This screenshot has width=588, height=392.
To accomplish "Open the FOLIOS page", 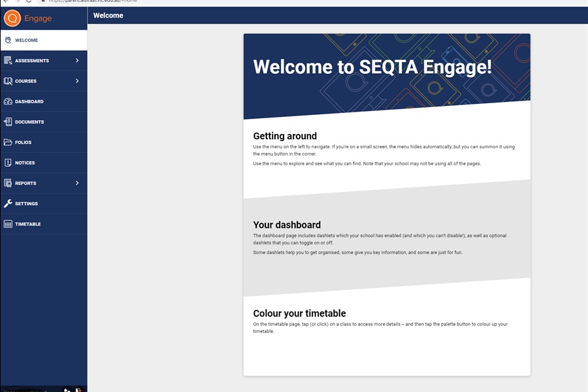I will (x=44, y=142).
